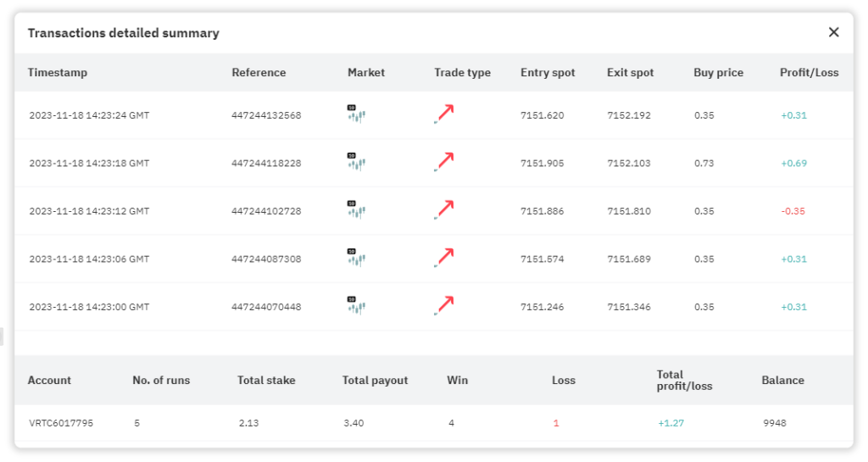868x462 pixels.
Task: Select the Timestamp column header
Action: [x=58, y=73]
